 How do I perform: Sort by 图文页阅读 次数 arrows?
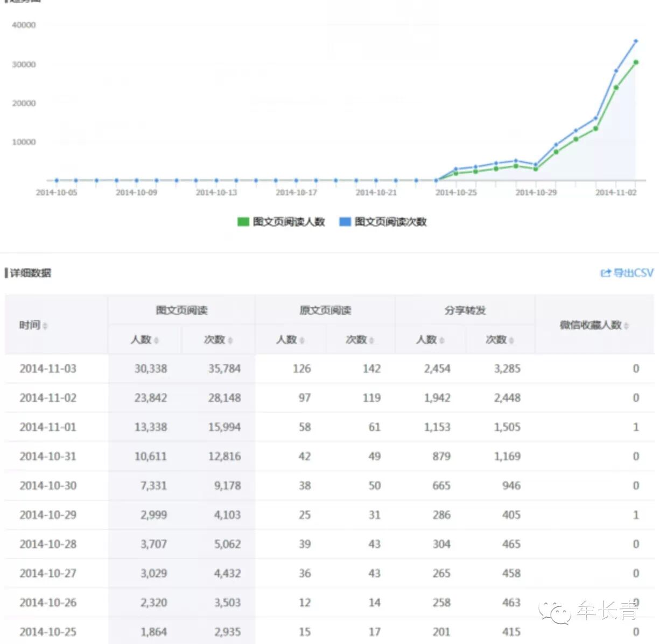coord(230,340)
